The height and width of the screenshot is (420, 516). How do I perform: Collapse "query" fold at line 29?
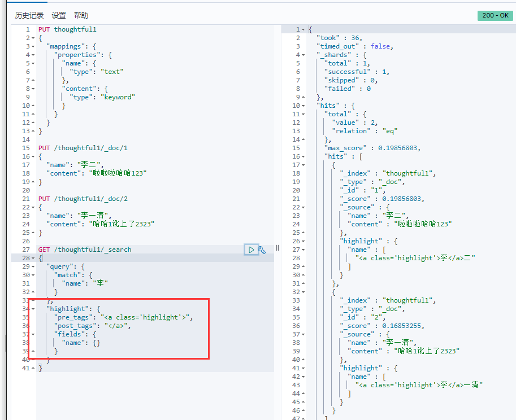33,266
